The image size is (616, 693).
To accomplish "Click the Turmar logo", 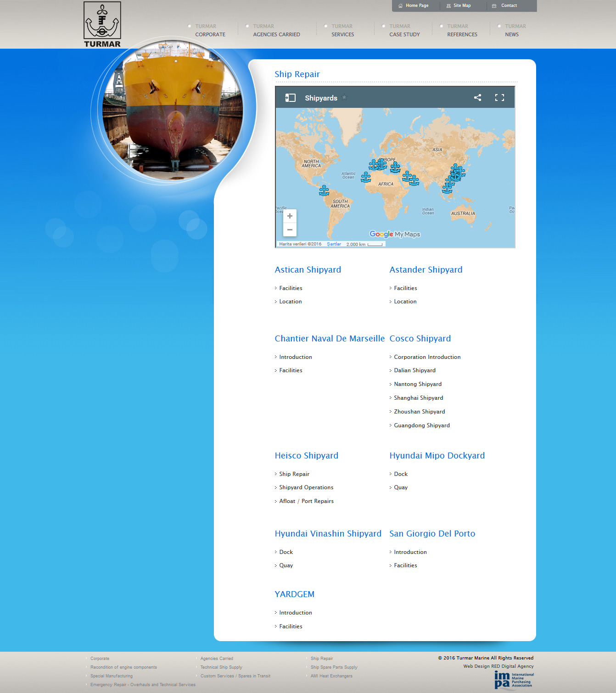I will pyautogui.click(x=102, y=24).
